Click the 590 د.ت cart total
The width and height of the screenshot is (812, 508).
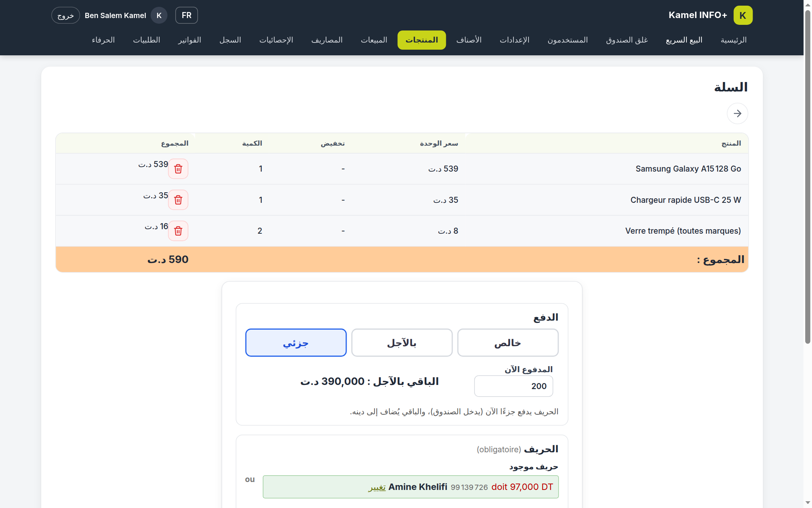(x=168, y=259)
